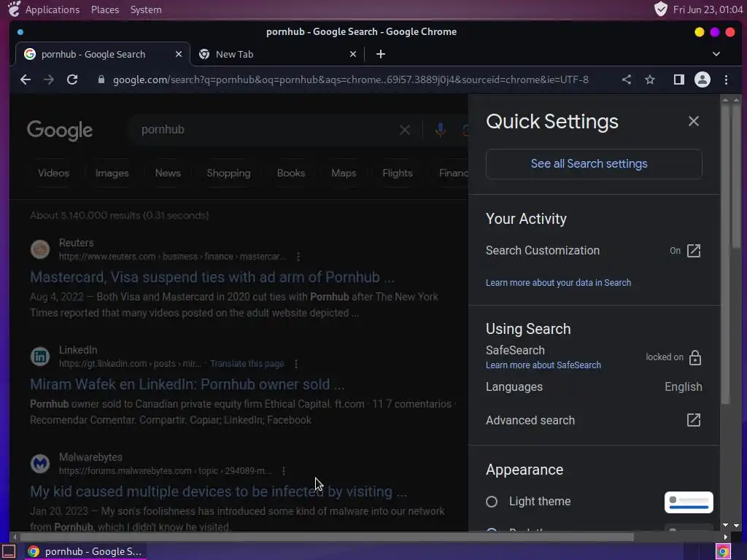Open the Places menu
The width and height of the screenshot is (747, 560).
point(105,9)
